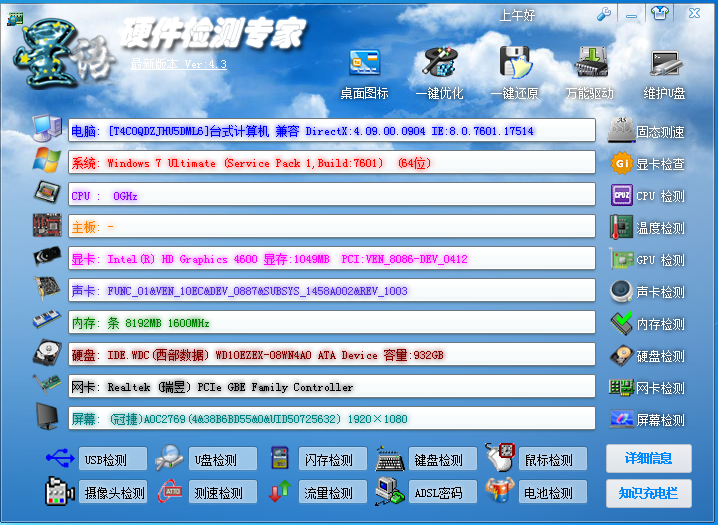Select the AOC2769 screen info field
This screenshot has width=718, height=525.
pyautogui.click(x=332, y=418)
